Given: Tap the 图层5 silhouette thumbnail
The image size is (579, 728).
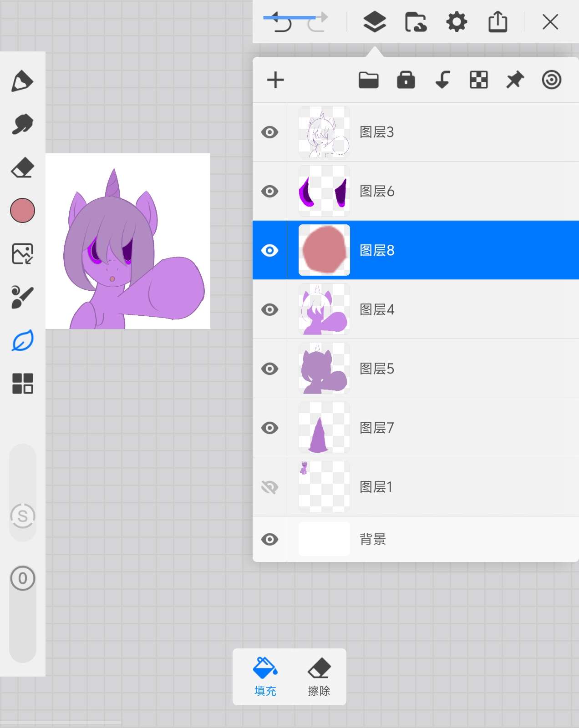Looking at the screenshot, I should [324, 369].
